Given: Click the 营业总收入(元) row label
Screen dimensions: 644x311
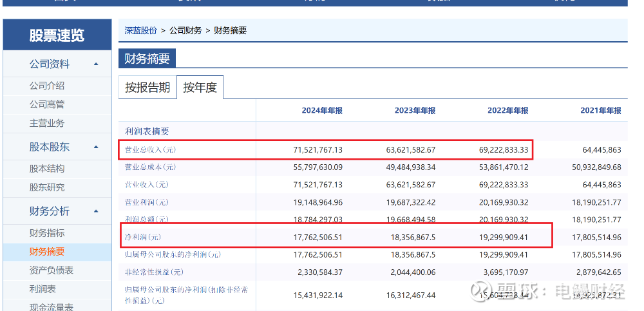Looking at the screenshot, I should click(150, 149).
